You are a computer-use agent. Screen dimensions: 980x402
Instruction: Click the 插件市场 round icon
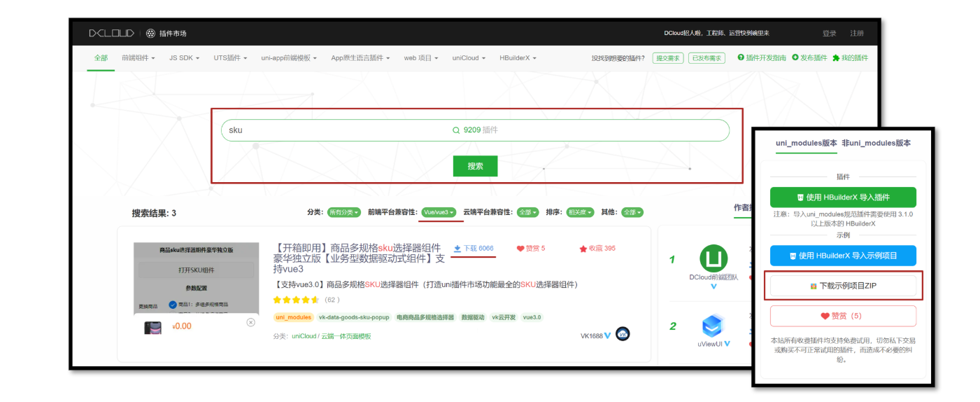(150, 33)
